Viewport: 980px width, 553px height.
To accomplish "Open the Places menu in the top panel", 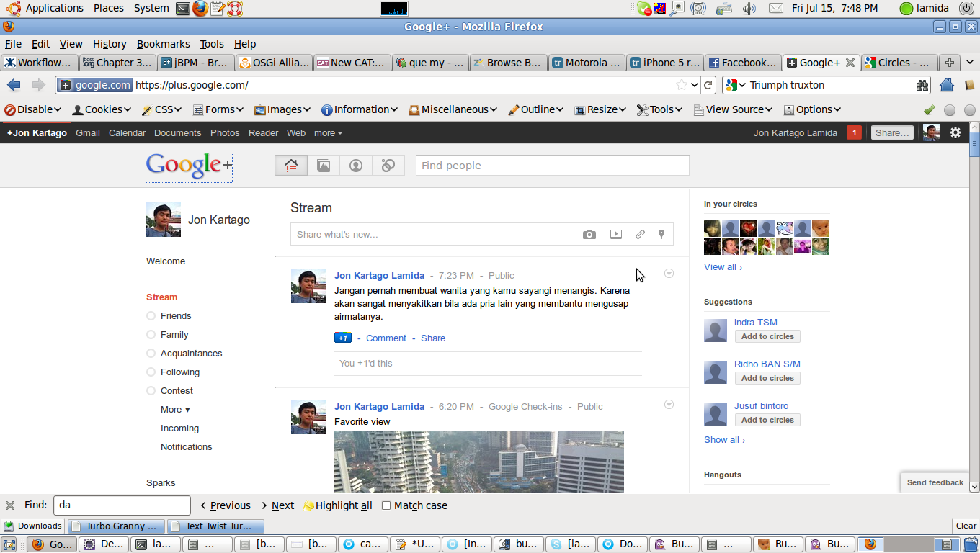I will (108, 9).
